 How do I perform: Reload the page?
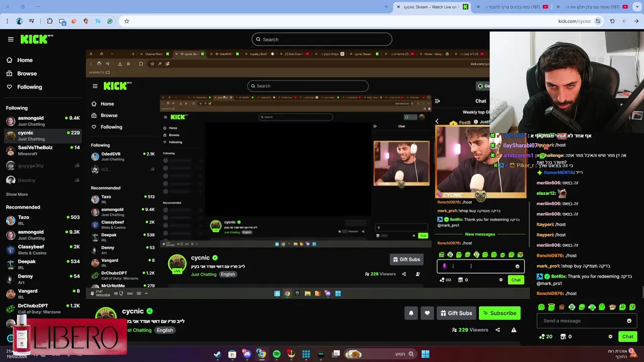(612, 21)
